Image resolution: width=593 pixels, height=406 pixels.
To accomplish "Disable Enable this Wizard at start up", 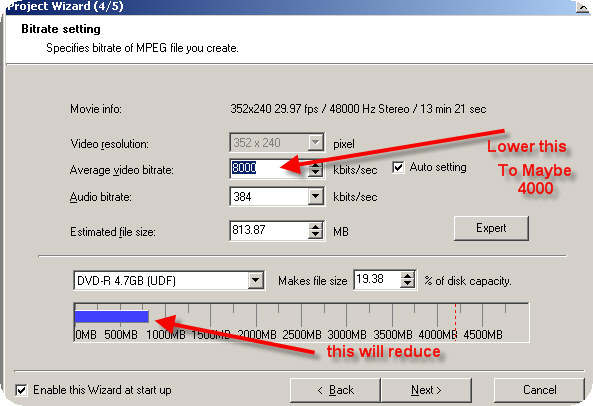I will point(22,390).
